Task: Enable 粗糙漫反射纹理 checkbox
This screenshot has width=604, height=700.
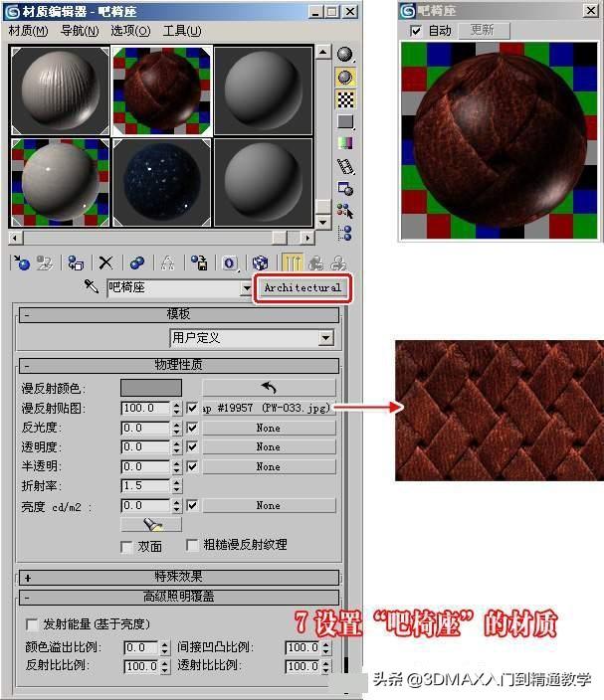Action: (193, 546)
